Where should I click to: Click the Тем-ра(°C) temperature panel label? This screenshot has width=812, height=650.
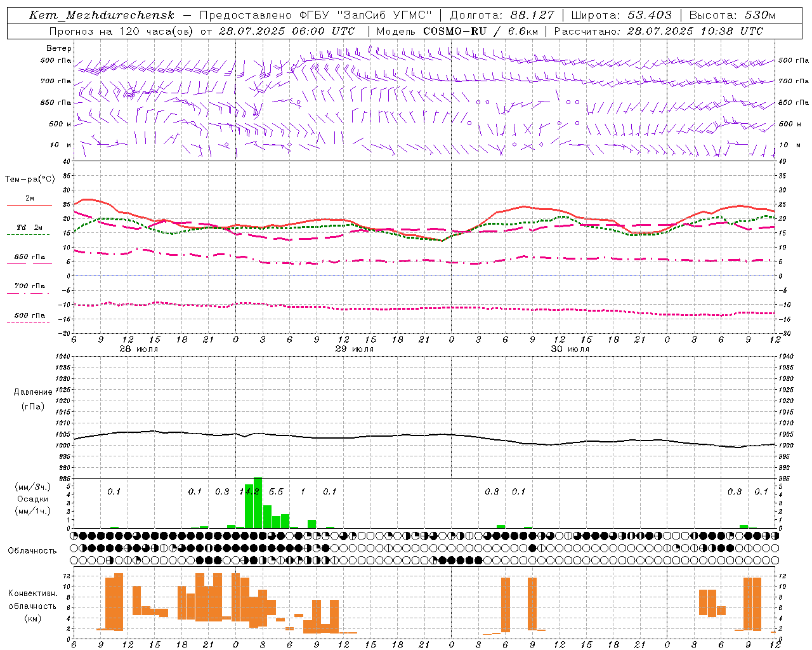tap(30, 180)
